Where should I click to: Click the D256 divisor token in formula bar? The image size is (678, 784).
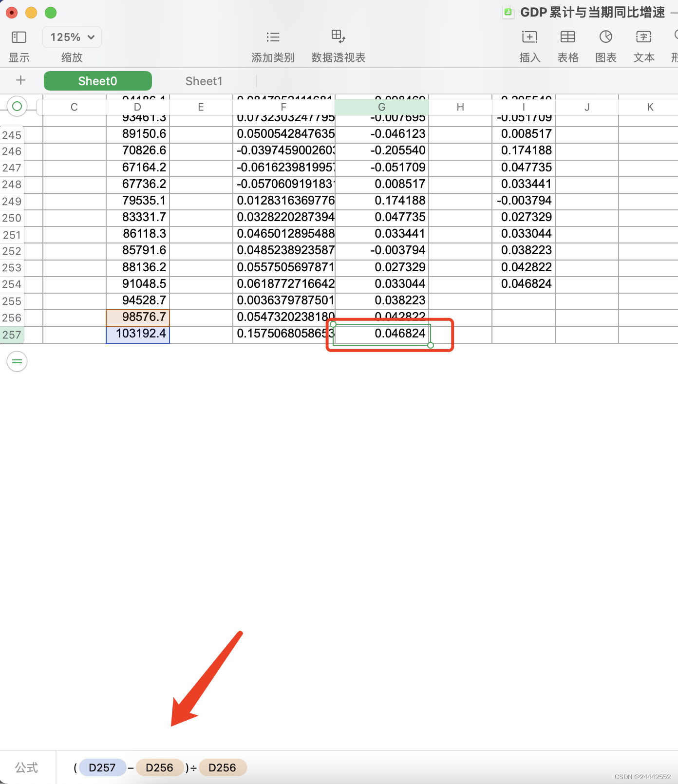(223, 767)
